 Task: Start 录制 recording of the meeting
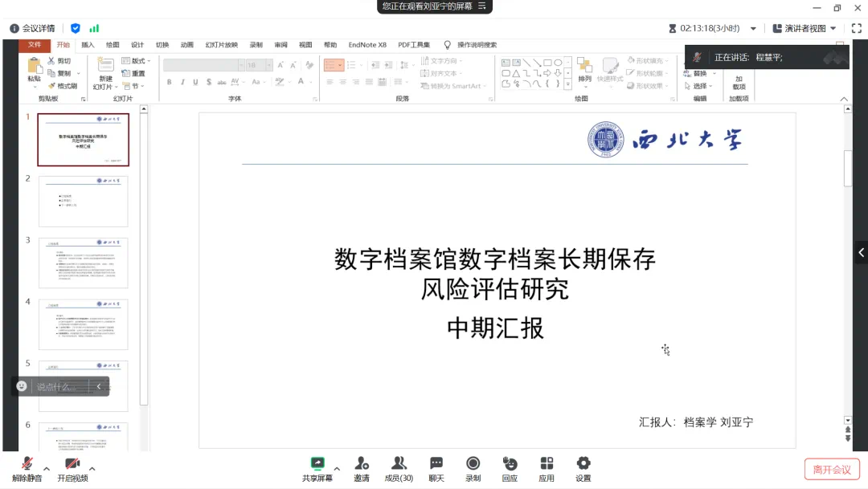pos(473,464)
